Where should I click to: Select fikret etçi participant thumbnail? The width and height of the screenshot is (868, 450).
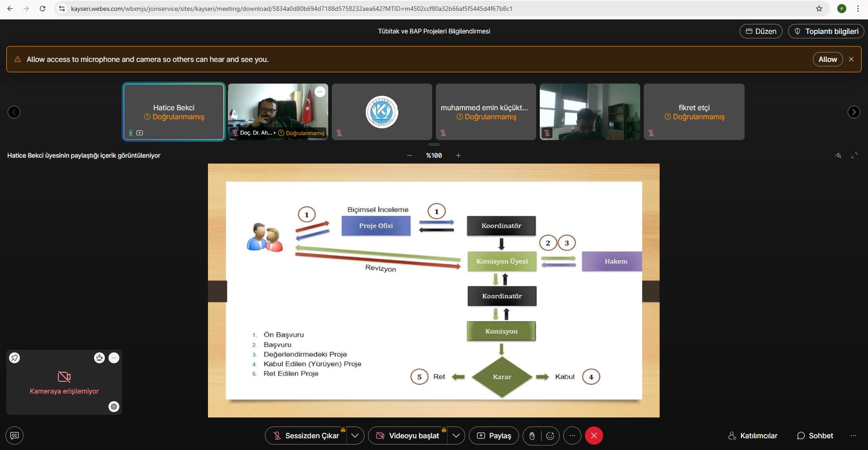693,112
